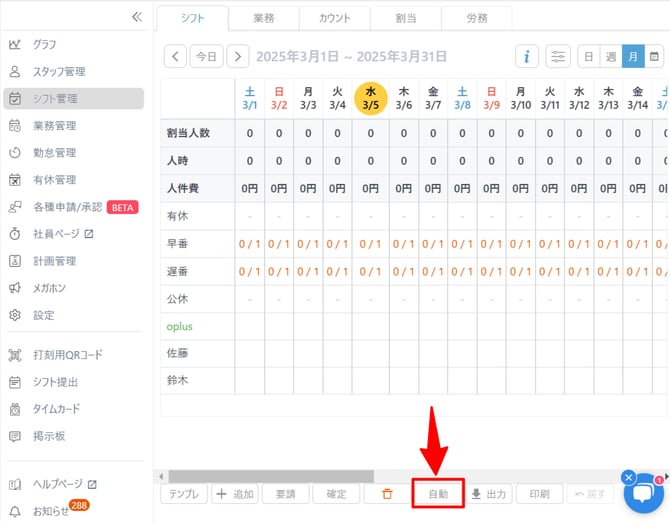
Task: Click the 自動 button
Action: [x=438, y=494]
